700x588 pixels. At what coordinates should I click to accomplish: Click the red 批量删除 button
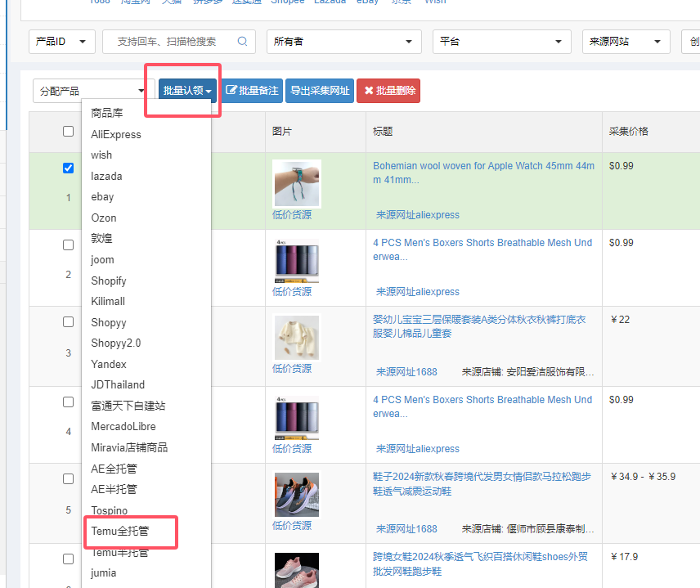pyautogui.click(x=388, y=91)
